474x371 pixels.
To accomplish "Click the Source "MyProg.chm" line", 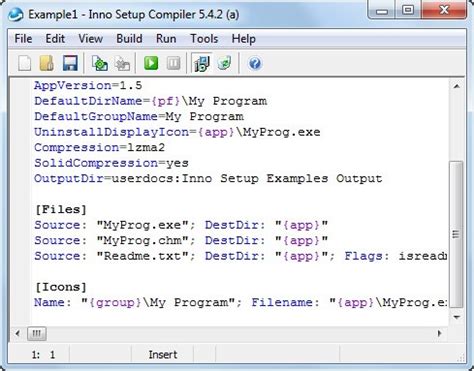I will (181, 241).
